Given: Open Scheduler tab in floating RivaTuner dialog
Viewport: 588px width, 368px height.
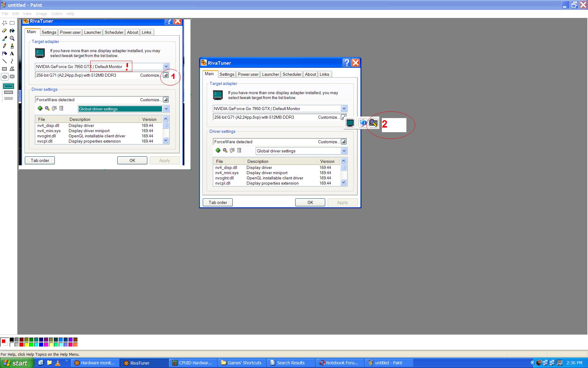Looking at the screenshot, I should (292, 74).
